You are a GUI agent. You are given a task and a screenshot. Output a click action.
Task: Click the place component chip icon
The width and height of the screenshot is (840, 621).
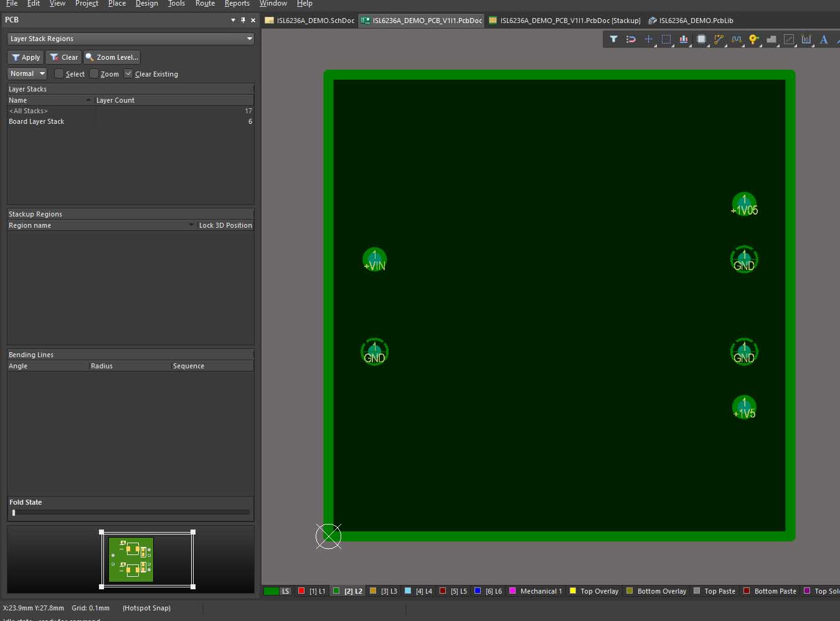pyautogui.click(x=701, y=39)
